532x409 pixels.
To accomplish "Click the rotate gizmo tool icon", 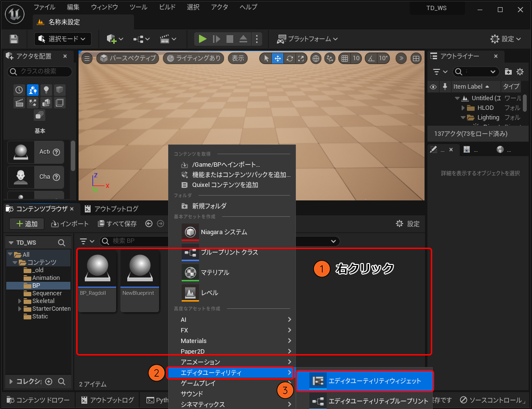I will [x=290, y=58].
